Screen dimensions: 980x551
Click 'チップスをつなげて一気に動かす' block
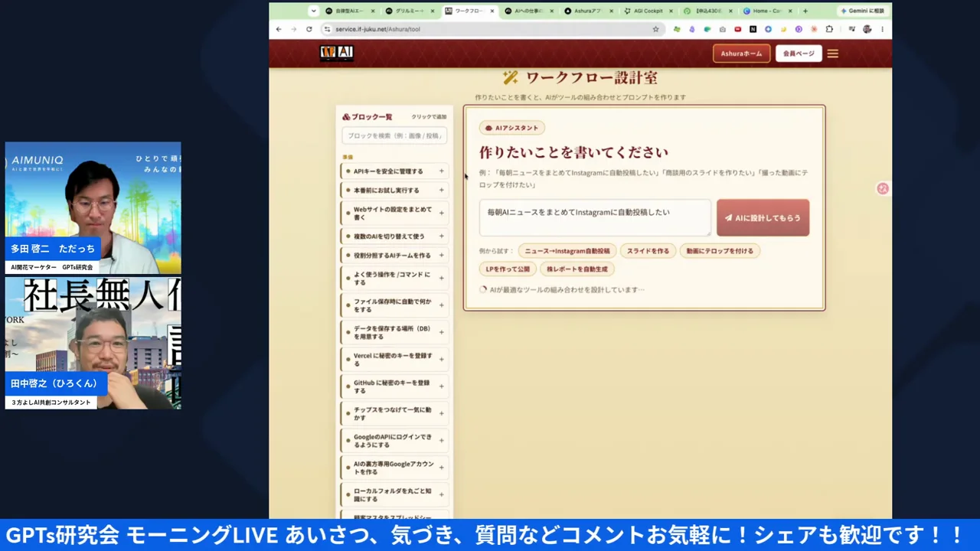click(394, 414)
